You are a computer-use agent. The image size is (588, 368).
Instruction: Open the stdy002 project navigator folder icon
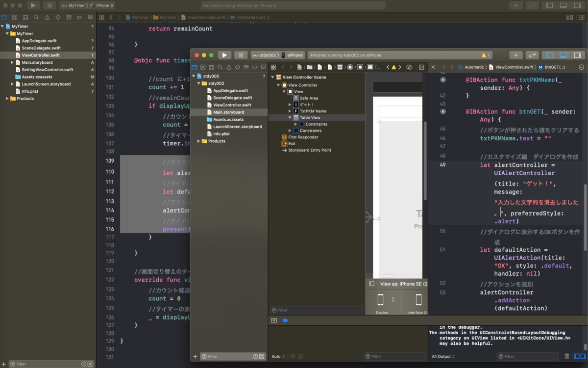point(194,67)
